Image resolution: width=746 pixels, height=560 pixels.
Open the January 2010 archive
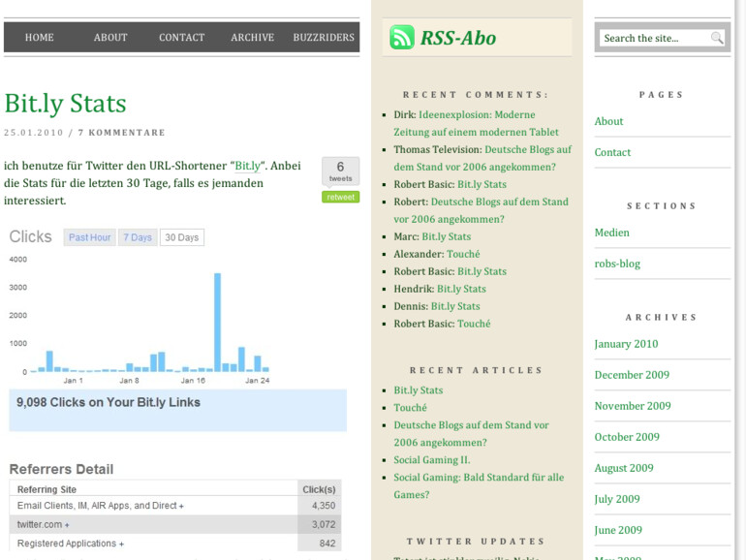(626, 344)
